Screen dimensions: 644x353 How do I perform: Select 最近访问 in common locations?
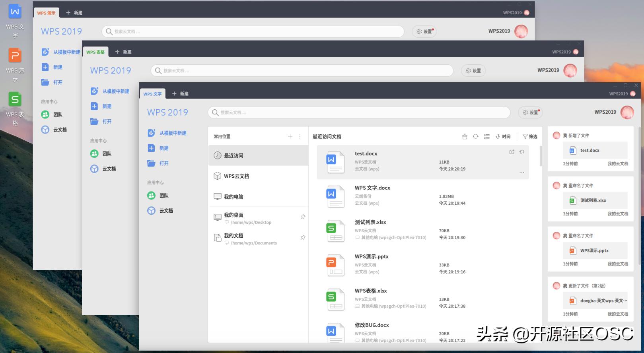point(258,155)
